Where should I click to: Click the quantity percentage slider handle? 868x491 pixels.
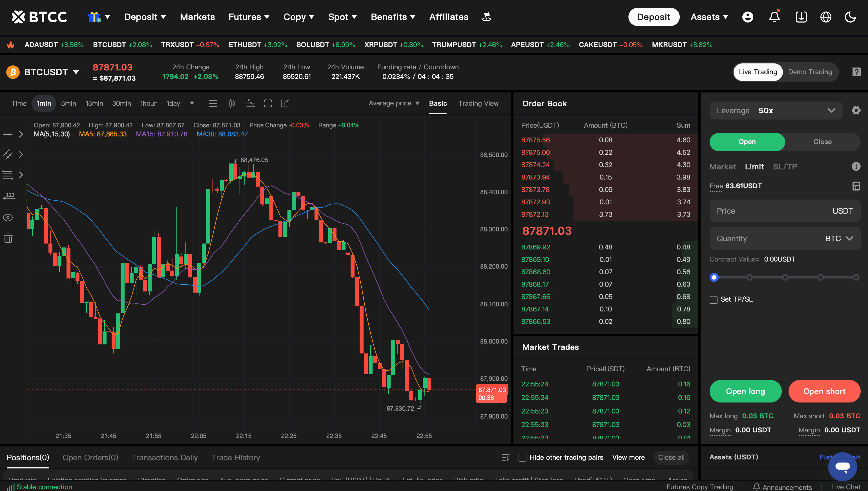pyautogui.click(x=714, y=277)
